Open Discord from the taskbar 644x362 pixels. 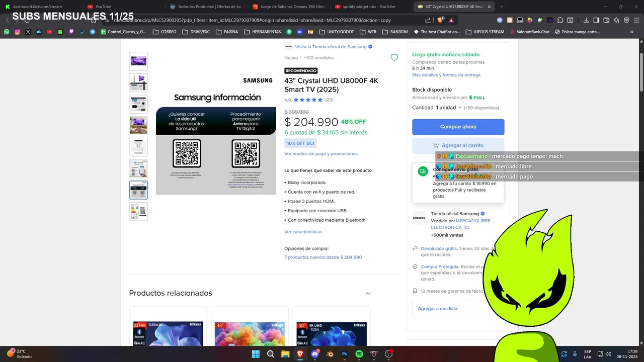pyautogui.click(x=315, y=354)
